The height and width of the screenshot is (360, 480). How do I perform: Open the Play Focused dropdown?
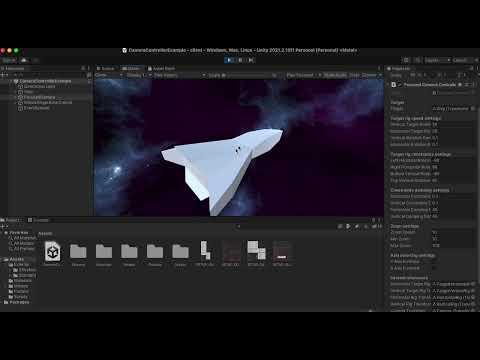point(303,75)
